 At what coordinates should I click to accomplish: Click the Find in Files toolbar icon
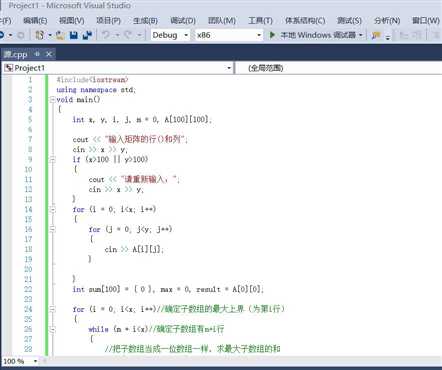376,35
